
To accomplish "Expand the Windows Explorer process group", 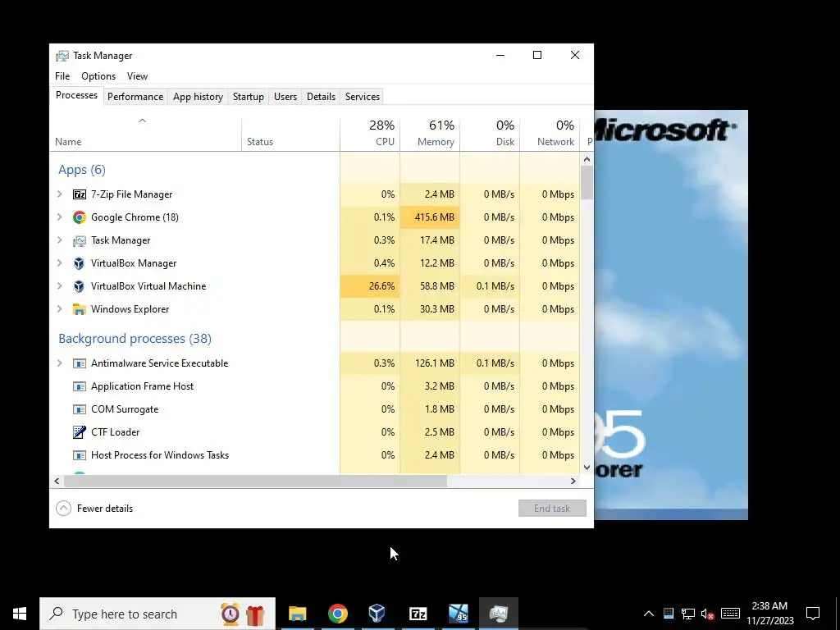I will 60,309.
